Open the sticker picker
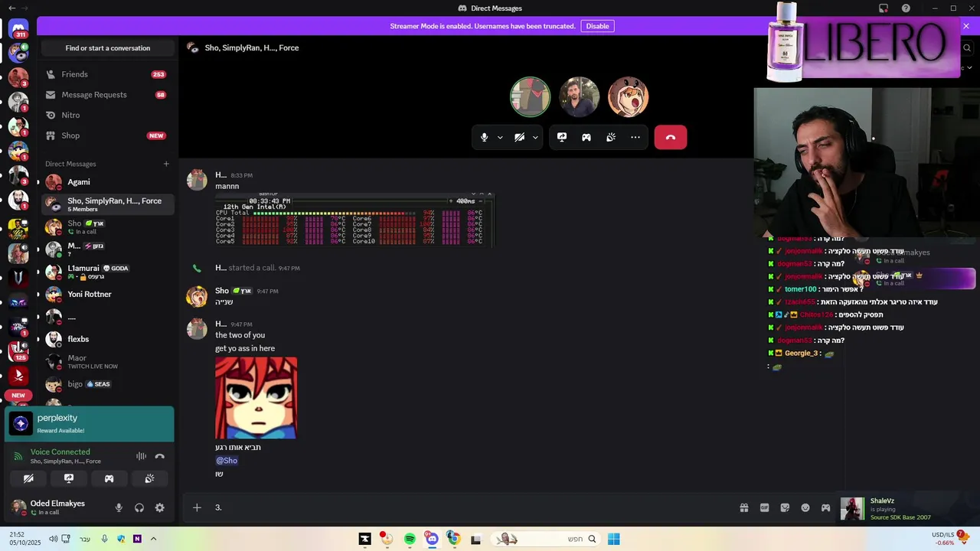 click(785, 507)
